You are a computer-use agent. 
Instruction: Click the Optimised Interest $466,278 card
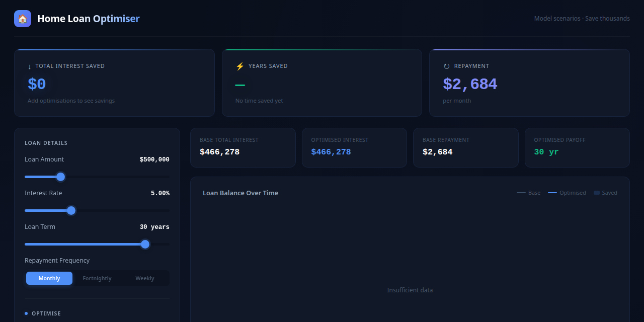[354, 147]
